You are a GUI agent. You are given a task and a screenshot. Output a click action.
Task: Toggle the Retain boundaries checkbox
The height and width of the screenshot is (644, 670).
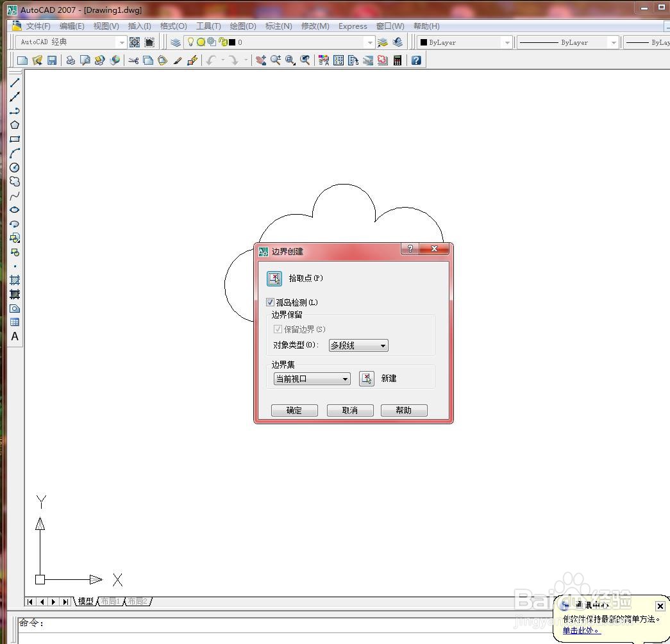[278, 329]
